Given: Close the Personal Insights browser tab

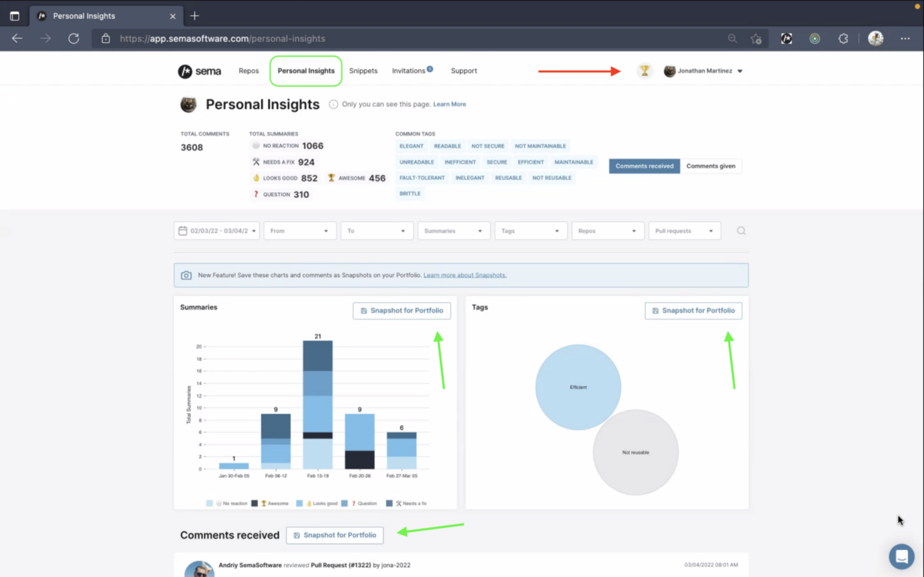Looking at the screenshot, I should click(173, 16).
